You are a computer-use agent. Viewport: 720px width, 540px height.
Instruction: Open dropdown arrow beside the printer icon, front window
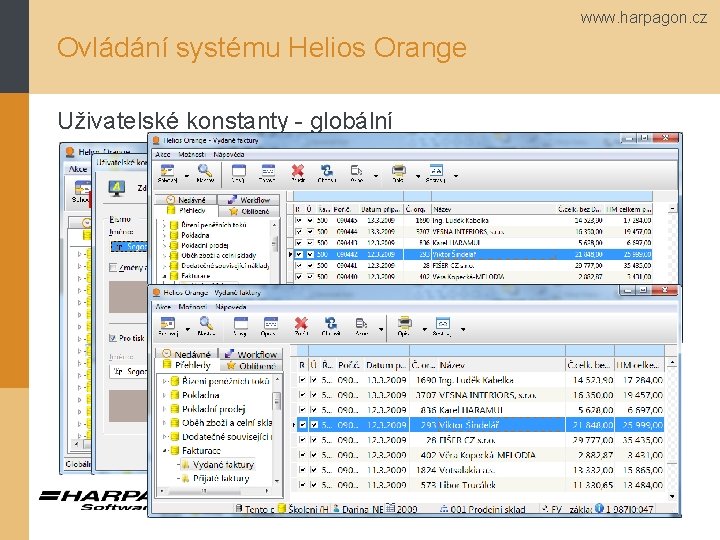(424, 329)
